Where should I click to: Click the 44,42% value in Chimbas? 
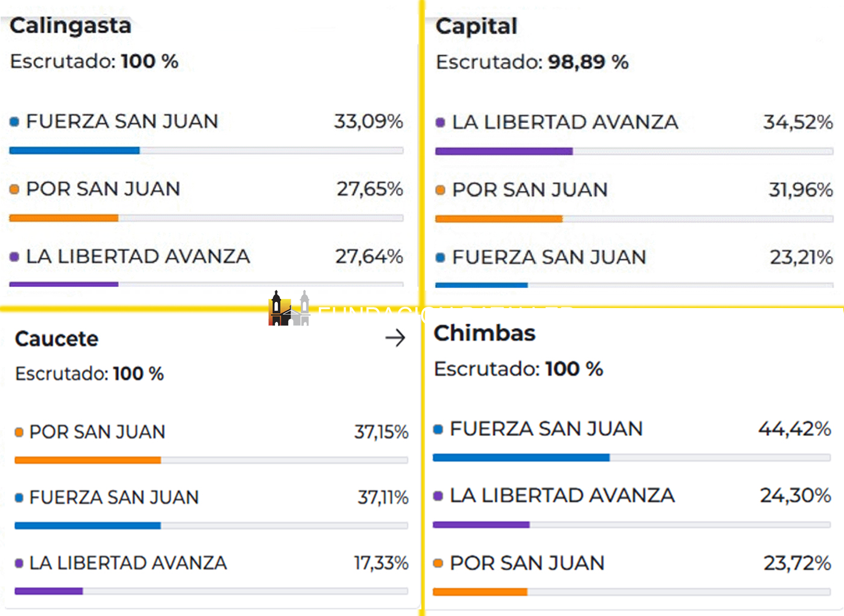[x=795, y=429]
